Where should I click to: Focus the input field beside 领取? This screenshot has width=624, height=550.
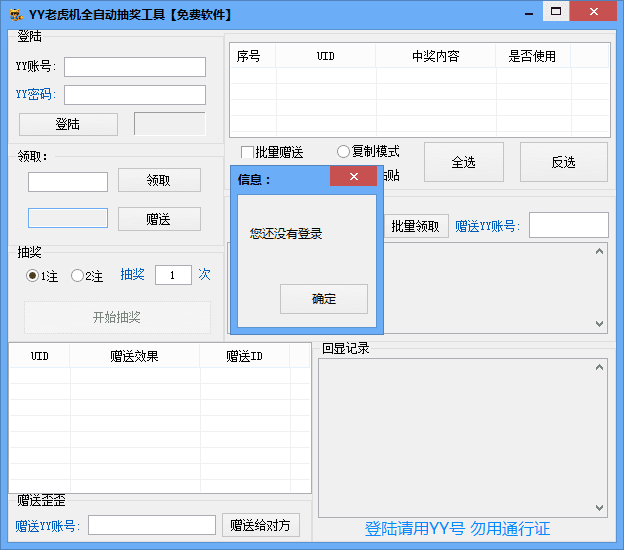click(68, 182)
